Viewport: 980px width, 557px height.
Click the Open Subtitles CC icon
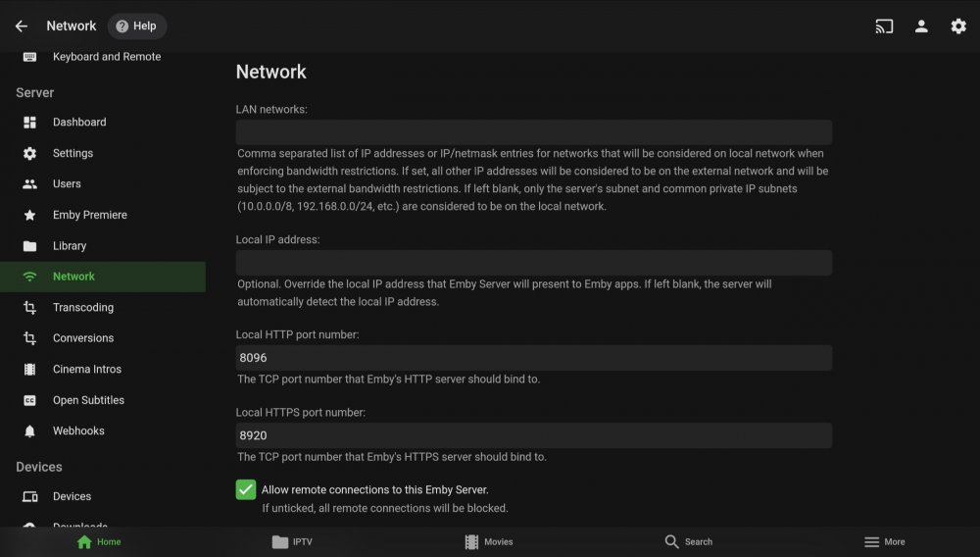(x=29, y=400)
